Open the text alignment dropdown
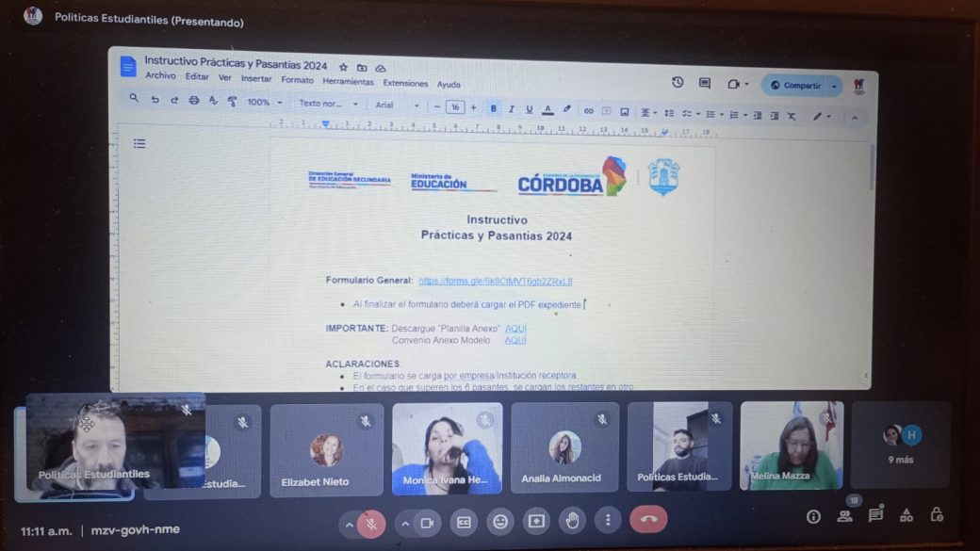This screenshot has height=551, width=980. [x=648, y=112]
